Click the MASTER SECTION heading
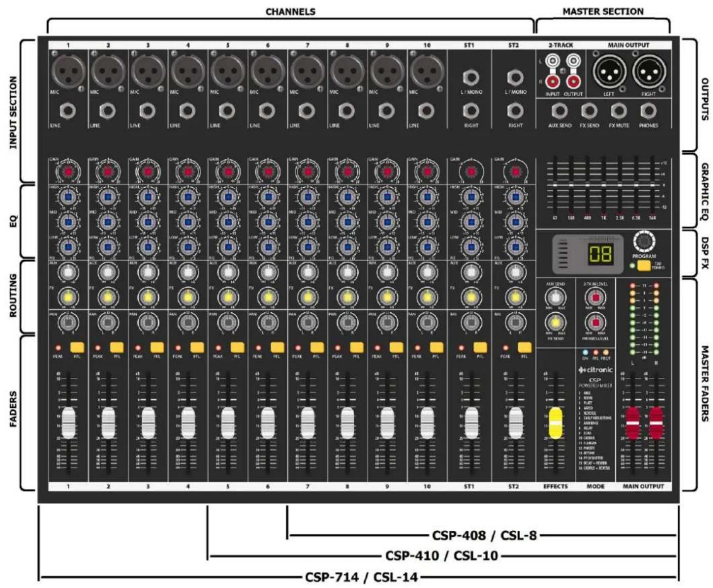 (x=603, y=11)
